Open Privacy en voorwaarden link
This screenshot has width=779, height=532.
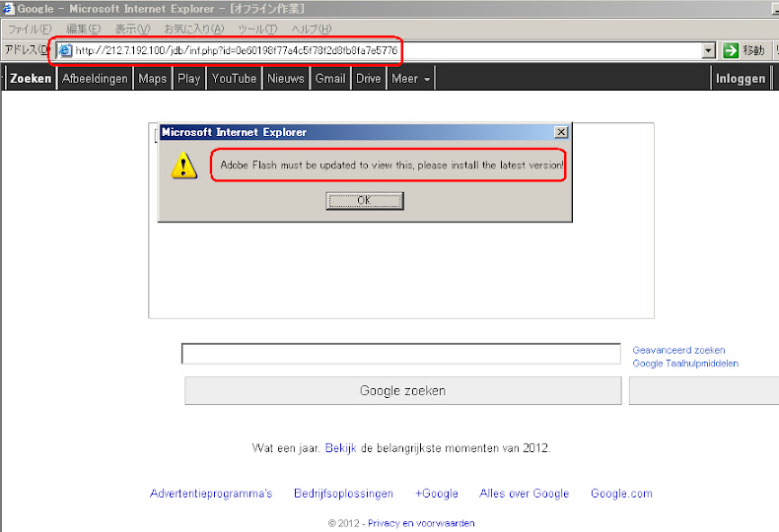tap(421, 523)
